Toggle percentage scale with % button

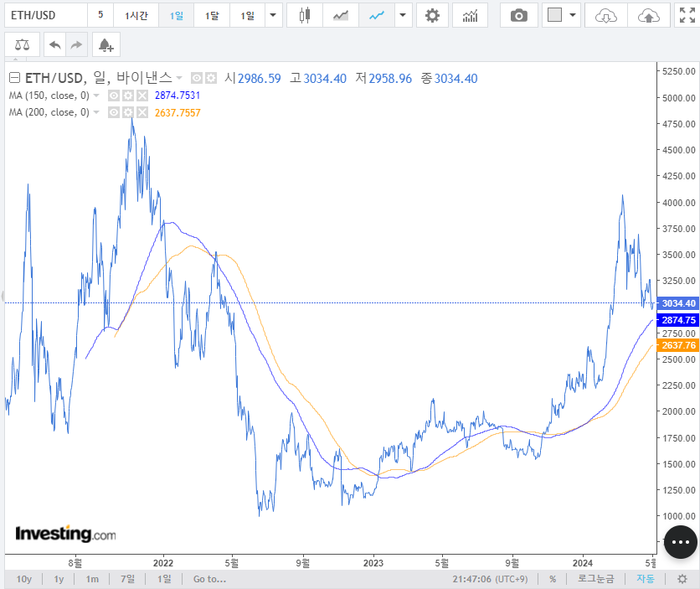[553, 579]
